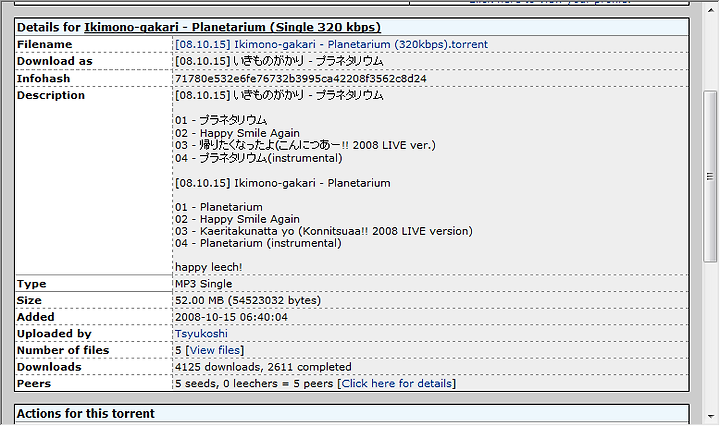Viewport: 720px width, 426px height.
Task: Click the Infohash row label
Action: (44, 78)
